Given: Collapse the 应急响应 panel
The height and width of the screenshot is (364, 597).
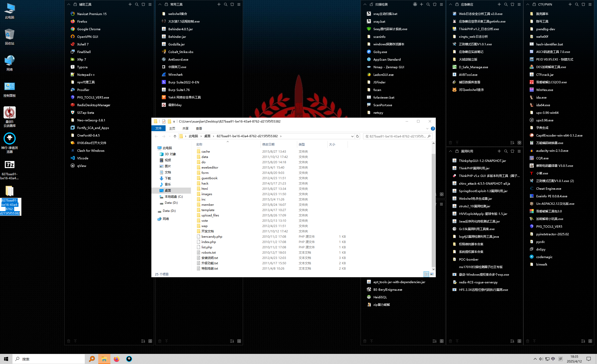Looking at the screenshot, I should tap(450, 4).
